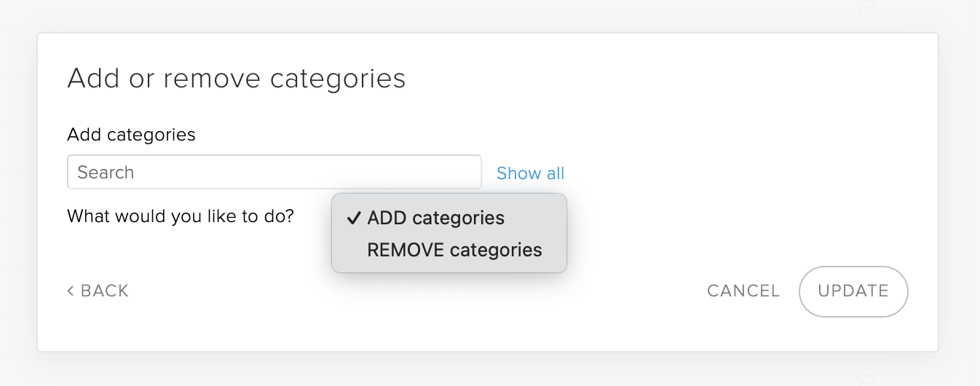Click the word BACK in the dialog footer
980x386 pixels.
coord(105,291)
